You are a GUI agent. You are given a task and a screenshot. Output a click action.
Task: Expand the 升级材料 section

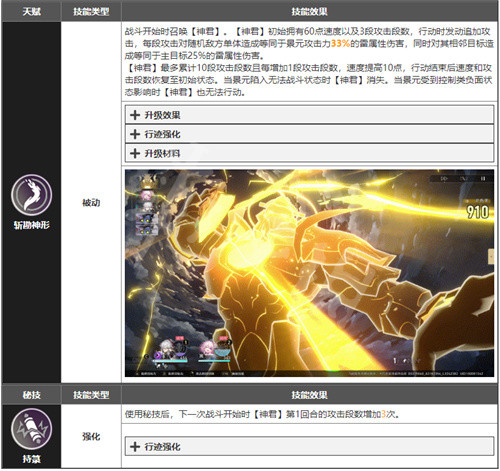click(x=309, y=153)
